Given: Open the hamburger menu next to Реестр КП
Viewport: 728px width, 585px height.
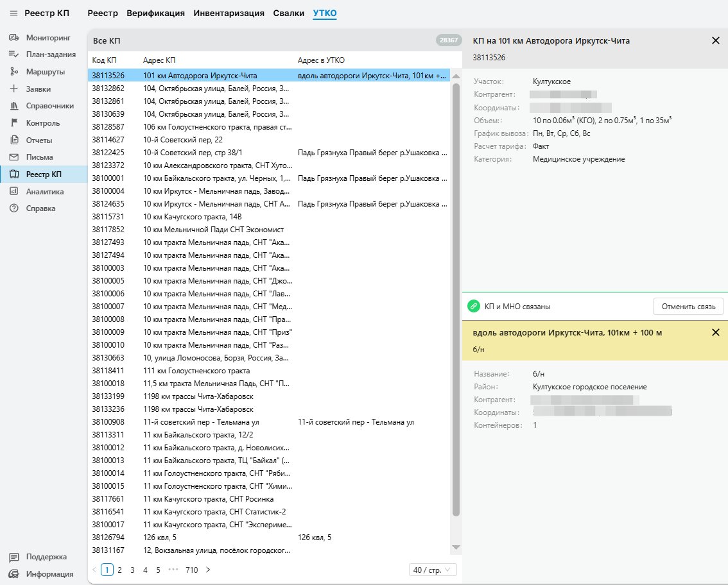Looking at the screenshot, I should pyautogui.click(x=13, y=13).
